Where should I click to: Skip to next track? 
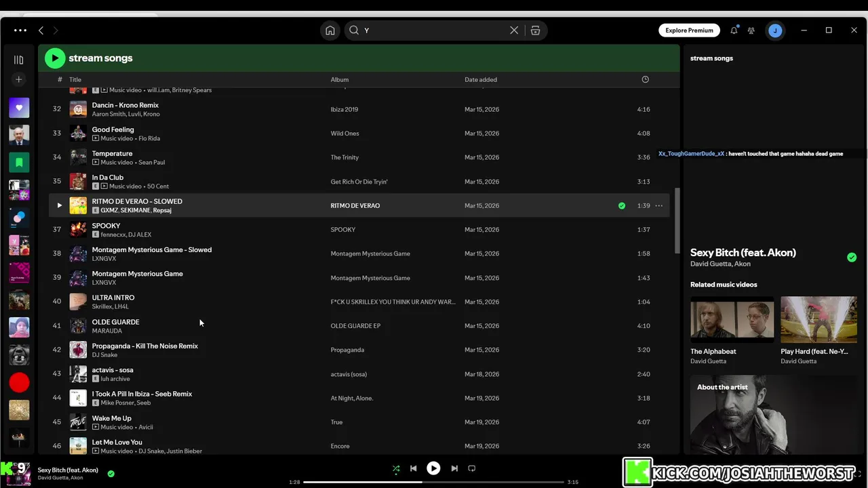454,468
